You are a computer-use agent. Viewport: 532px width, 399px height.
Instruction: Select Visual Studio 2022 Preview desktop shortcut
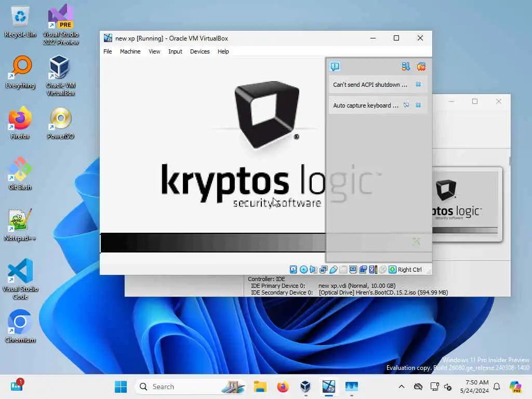61,24
